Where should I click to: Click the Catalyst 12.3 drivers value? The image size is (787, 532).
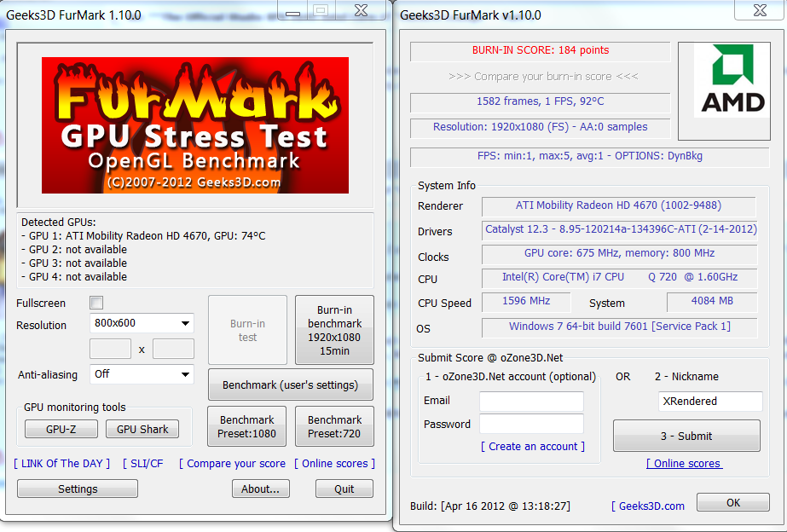click(620, 230)
